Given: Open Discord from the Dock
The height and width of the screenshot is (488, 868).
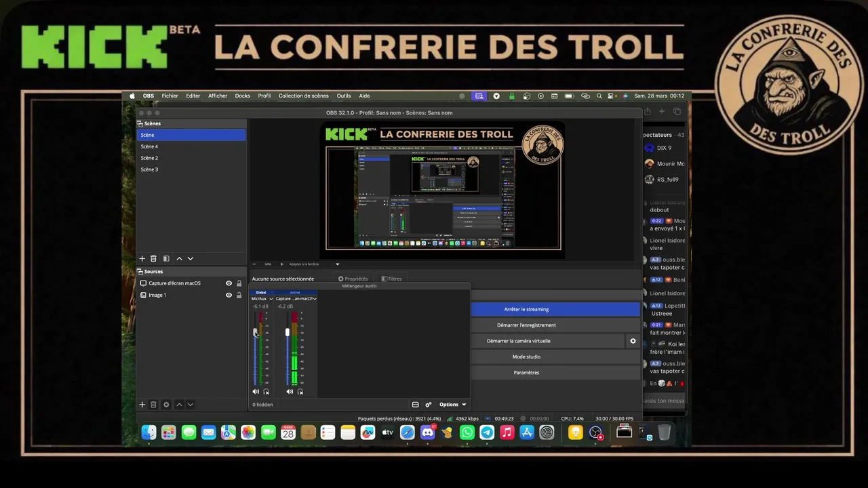Looking at the screenshot, I should click(x=428, y=432).
